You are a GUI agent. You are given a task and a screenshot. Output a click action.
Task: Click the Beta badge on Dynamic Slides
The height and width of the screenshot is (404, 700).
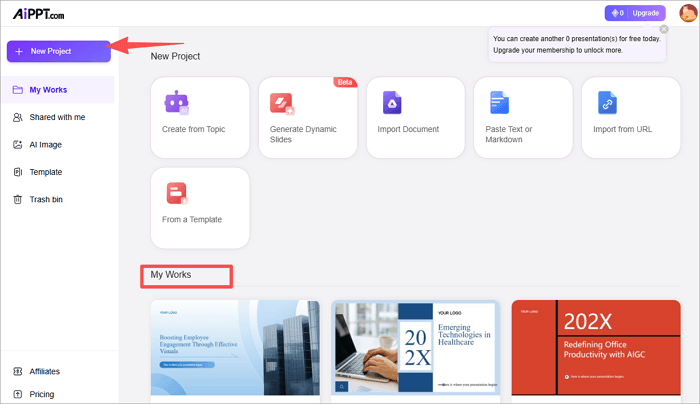click(x=345, y=82)
